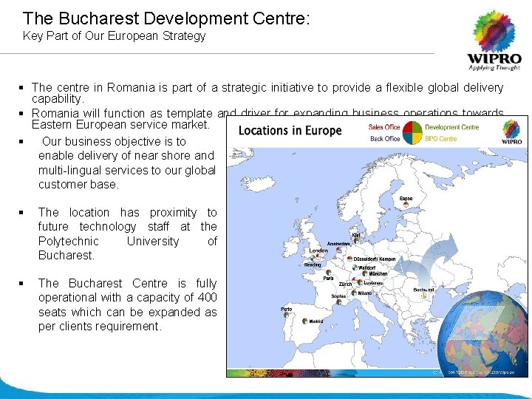Screen dimensions: 532x399
Task: Click the 'BPO Centre' legend label
Action: [x=440, y=139]
